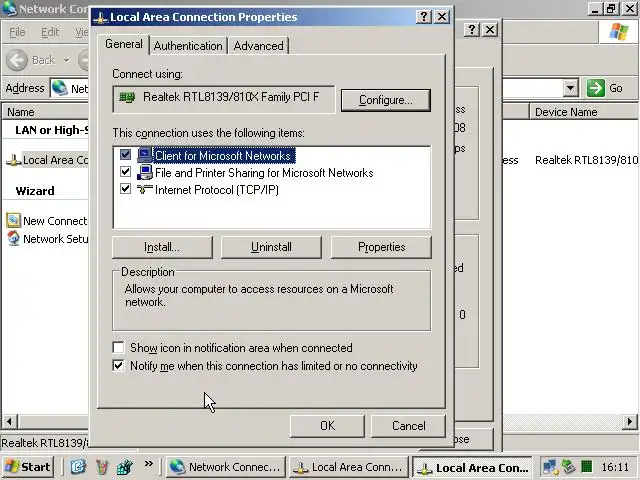Viewport: 640px width, 480px height.
Task: Click the address bar globe icon
Action: [60, 88]
